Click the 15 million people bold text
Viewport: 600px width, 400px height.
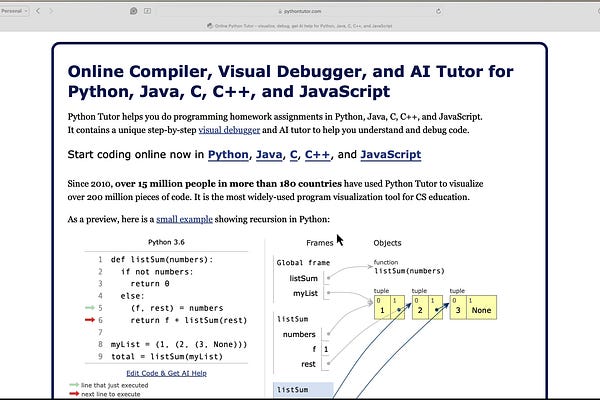point(228,184)
